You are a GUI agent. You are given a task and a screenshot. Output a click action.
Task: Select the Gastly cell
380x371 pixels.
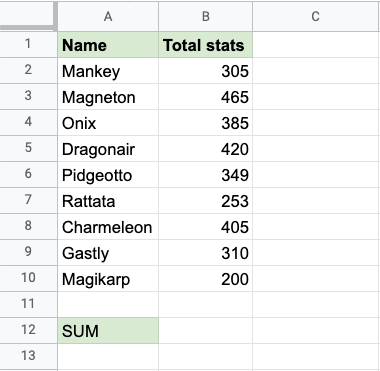click(x=108, y=253)
